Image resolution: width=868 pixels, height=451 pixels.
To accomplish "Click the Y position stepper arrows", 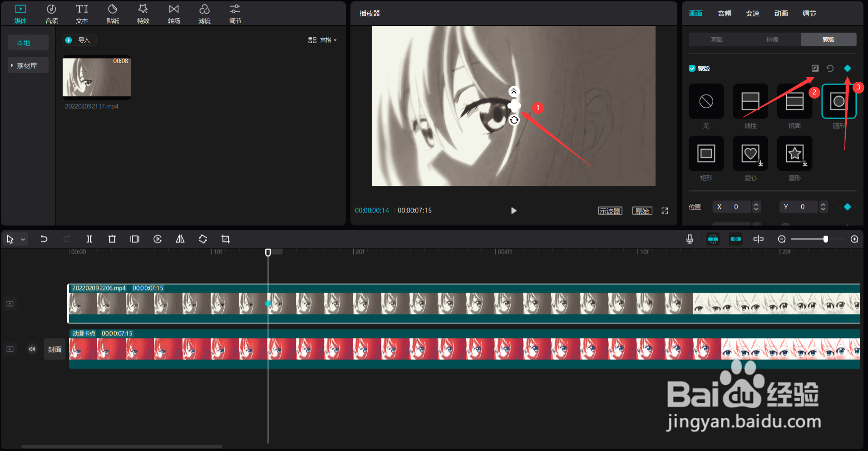I will pos(823,207).
